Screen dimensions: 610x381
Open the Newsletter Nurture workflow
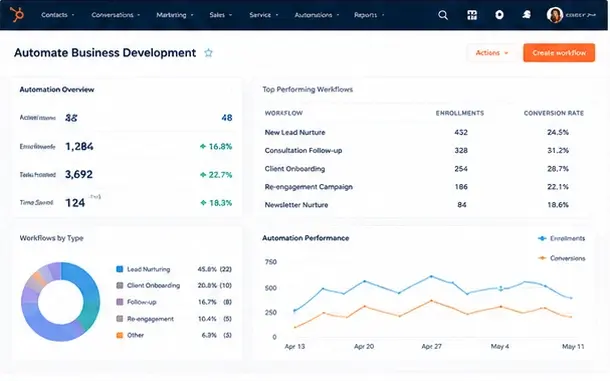[296, 205]
